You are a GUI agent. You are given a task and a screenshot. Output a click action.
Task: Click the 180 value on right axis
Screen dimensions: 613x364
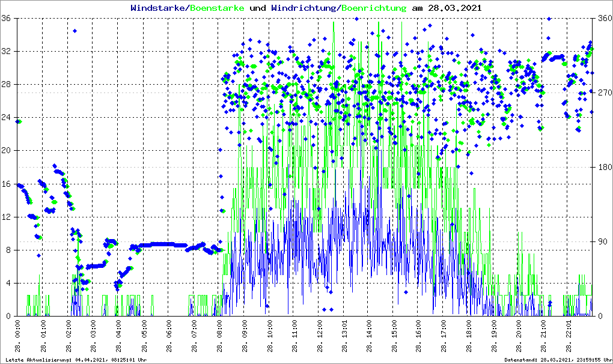point(603,168)
